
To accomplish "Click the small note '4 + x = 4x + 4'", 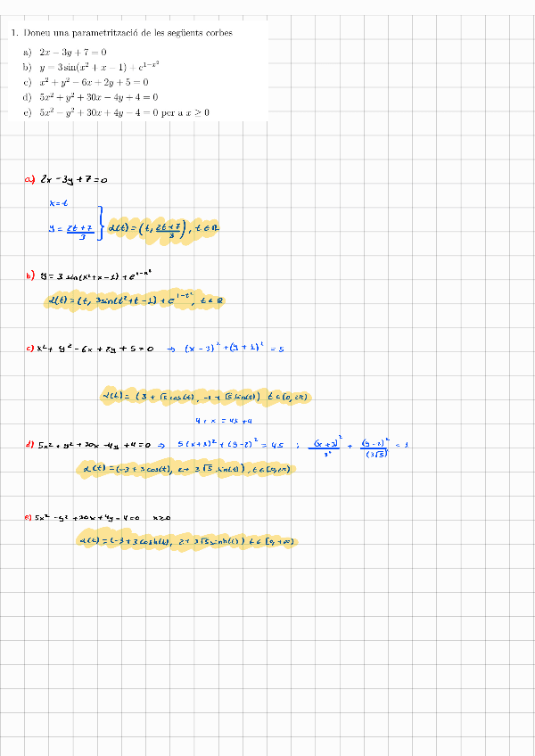I will tap(224, 421).
